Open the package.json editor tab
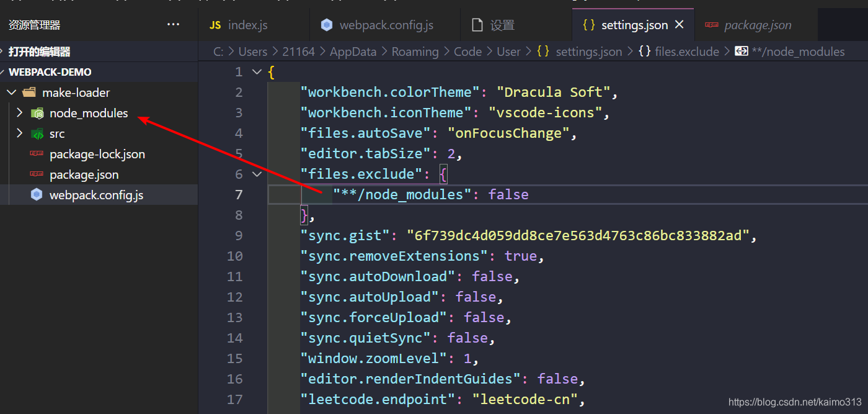The height and width of the screenshot is (414, 868). pyautogui.click(x=757, y=25)
